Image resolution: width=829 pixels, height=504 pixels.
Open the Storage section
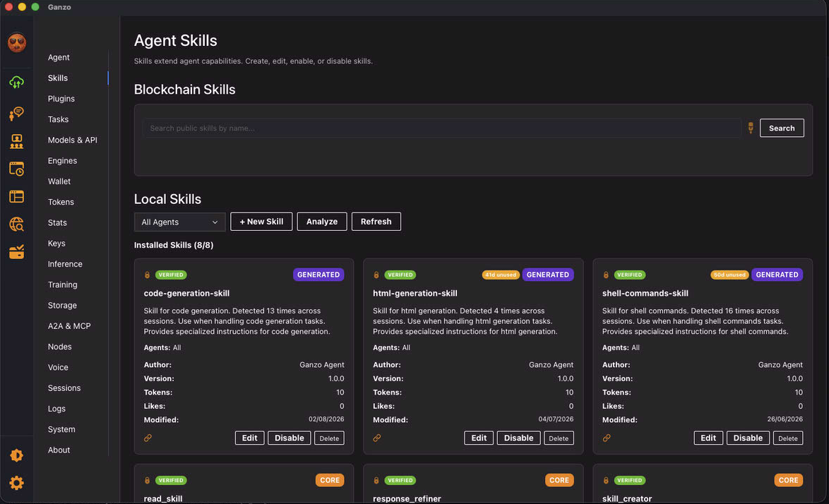pyautogui.click(x=62, y=306)
